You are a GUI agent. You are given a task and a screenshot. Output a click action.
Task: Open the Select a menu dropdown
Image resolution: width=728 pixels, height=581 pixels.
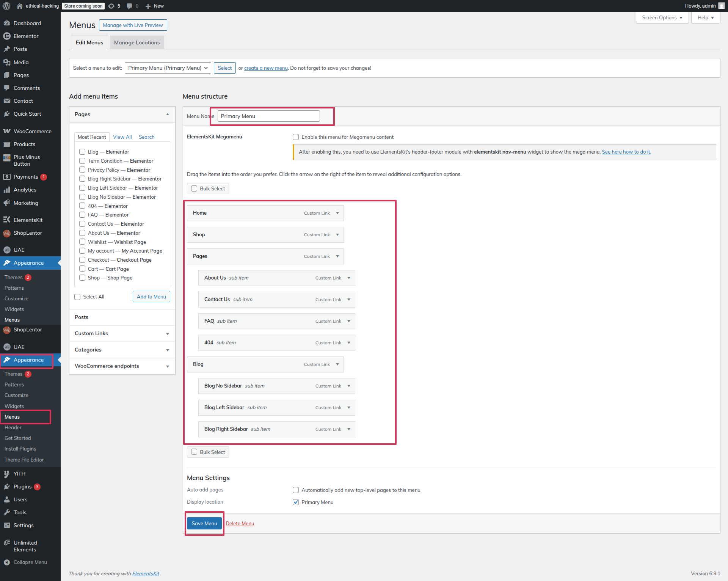coord(168,68)
